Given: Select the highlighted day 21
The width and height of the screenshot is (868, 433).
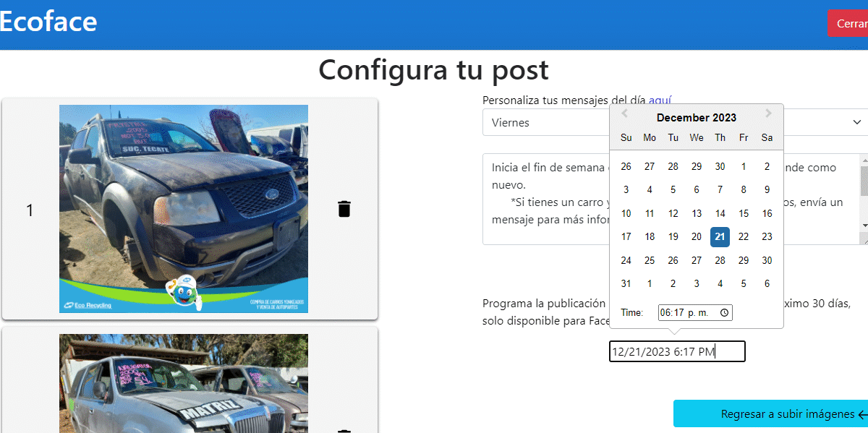Looking at the screenshot, I should 720,236.
